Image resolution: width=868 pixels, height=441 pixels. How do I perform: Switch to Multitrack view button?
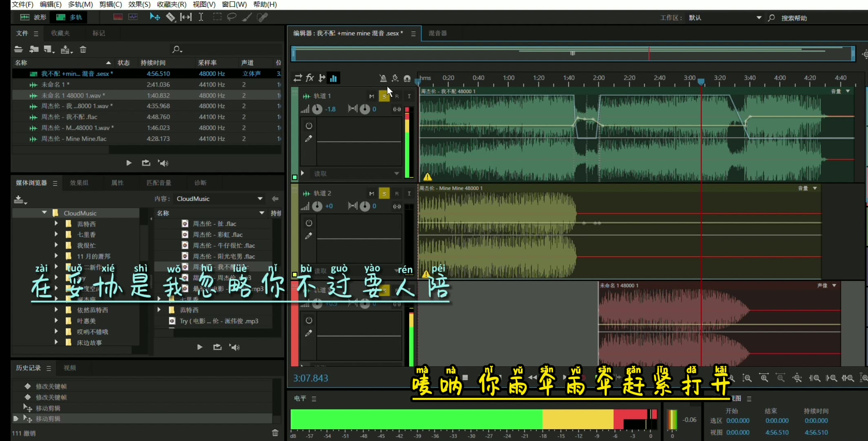click(69, 17)
